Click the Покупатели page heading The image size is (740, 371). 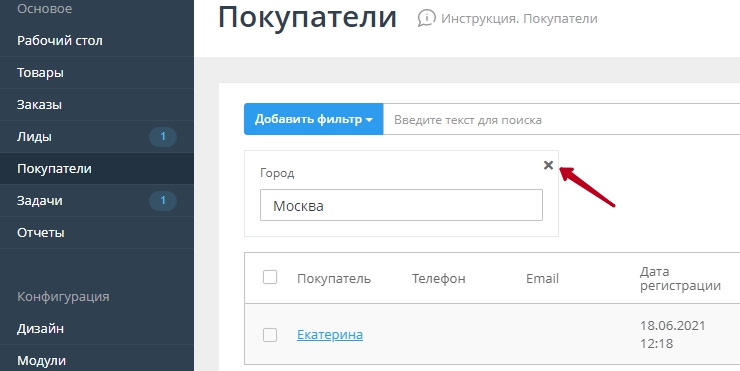pyautogui.click(x=307, y=18)
